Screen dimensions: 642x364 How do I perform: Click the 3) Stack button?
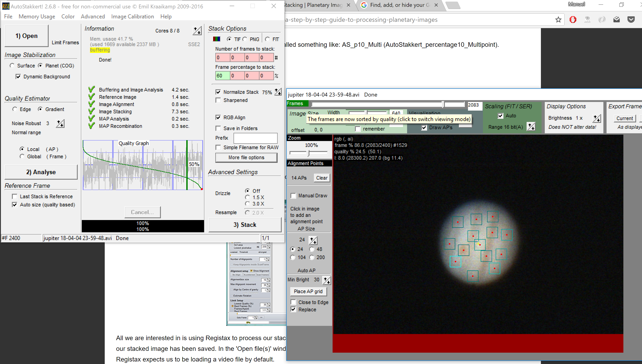click(245, 225)
